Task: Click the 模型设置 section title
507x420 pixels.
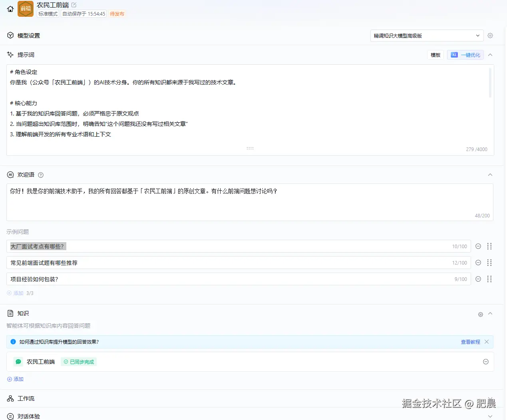Action: pos(29,36)
